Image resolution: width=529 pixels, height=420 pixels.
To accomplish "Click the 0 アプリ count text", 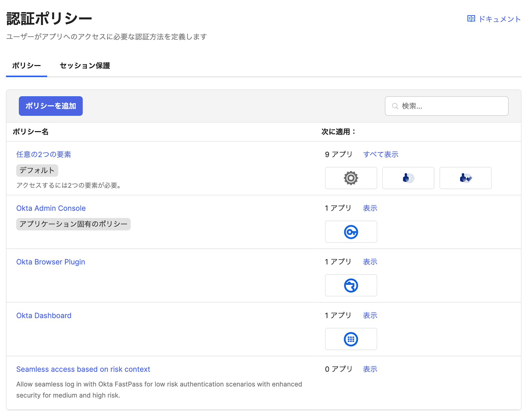I will [x=339, y=369].
